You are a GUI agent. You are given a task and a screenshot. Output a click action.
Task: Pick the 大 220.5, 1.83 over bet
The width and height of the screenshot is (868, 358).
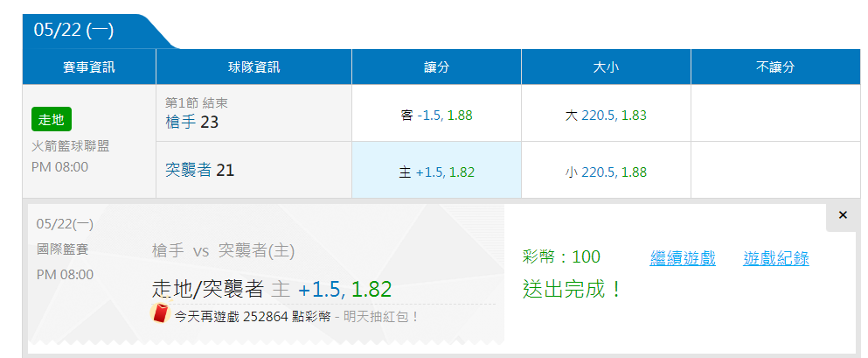coord(606,114)
